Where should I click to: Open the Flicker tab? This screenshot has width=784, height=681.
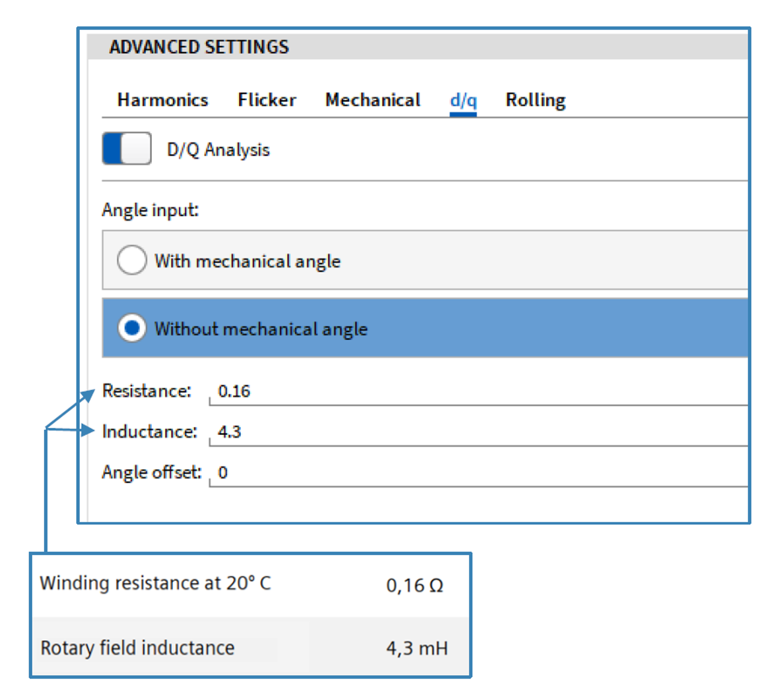click(267, 100)
